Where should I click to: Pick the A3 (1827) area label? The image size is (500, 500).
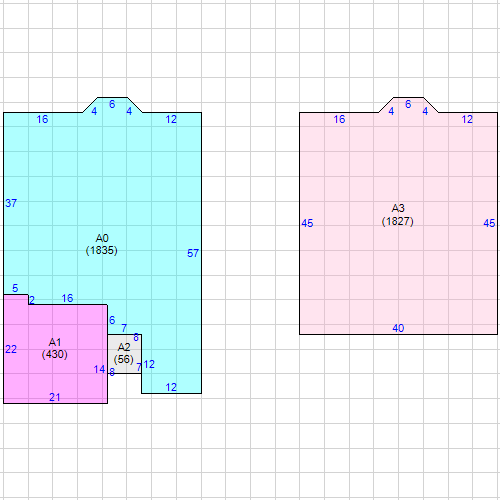tap(398, 215)
